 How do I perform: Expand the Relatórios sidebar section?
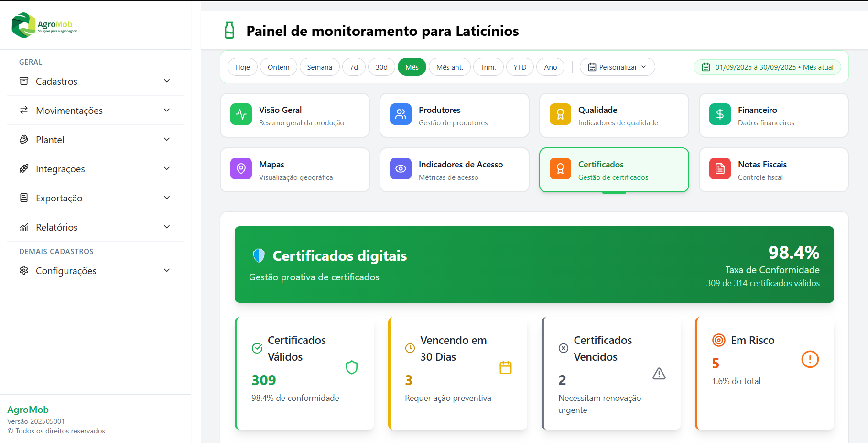[95, 227]
